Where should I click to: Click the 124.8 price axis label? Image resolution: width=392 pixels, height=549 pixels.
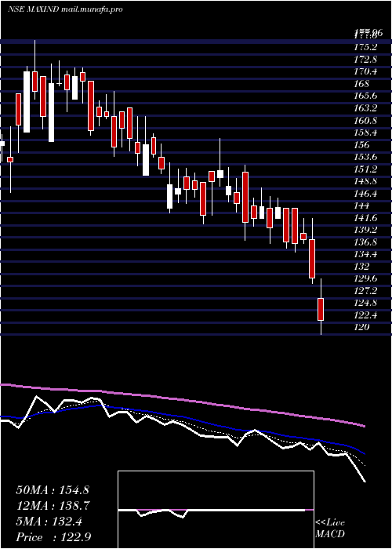pos(365,304)
